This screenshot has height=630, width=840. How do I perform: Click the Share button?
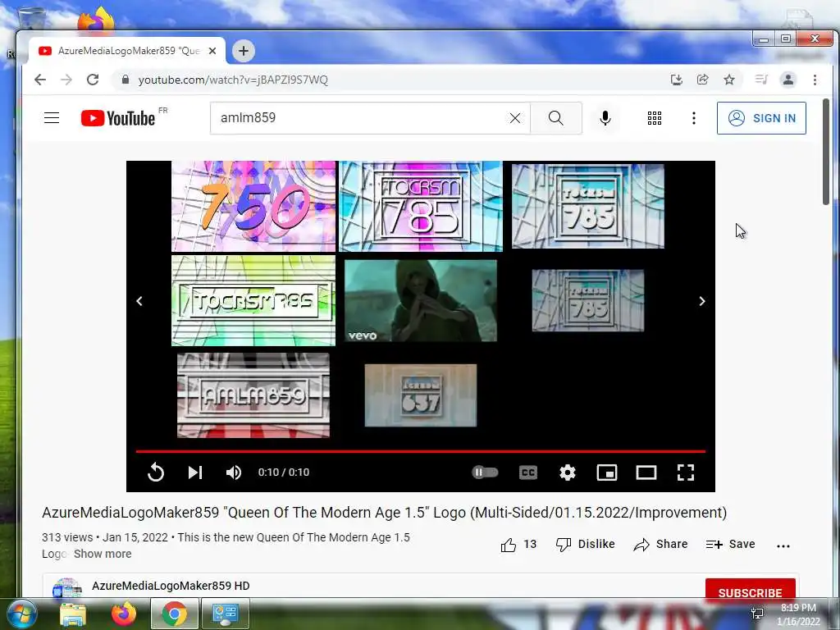click(x=660, y=545)
